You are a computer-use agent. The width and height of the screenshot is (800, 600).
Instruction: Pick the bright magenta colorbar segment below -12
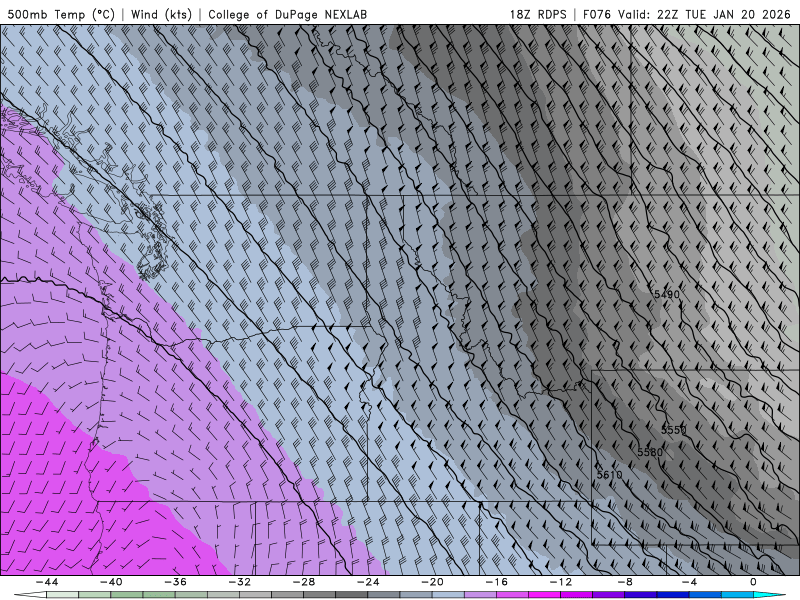point(544,595)
